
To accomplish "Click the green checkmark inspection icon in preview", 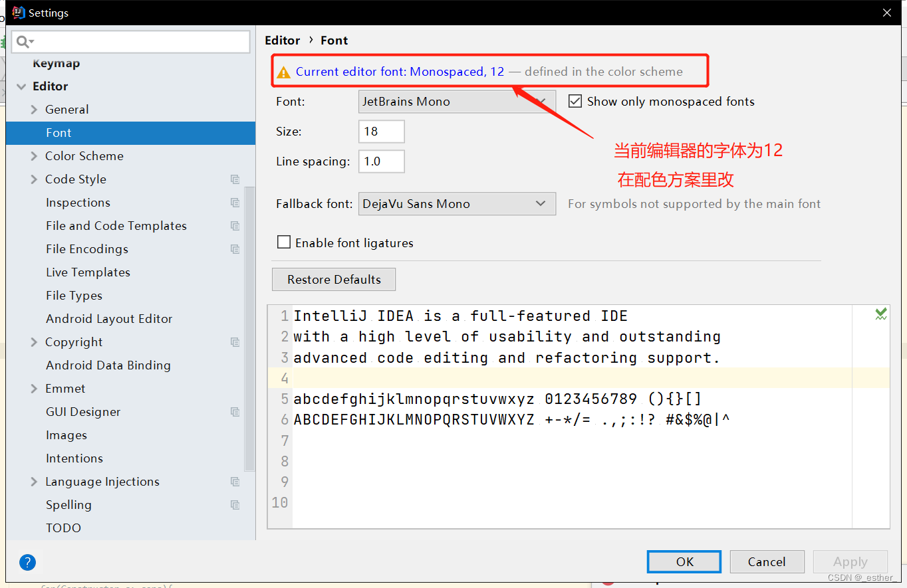I will (881, 314).
